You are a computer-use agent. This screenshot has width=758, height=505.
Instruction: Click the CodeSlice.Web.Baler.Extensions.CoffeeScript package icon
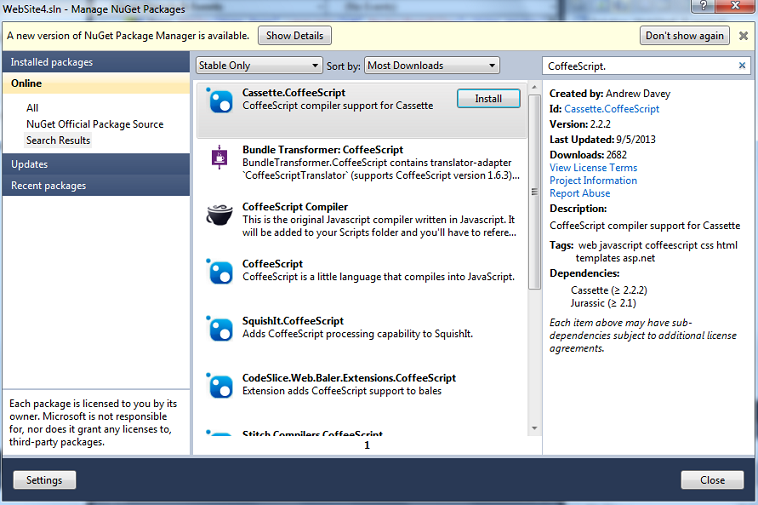pos(220,386)
